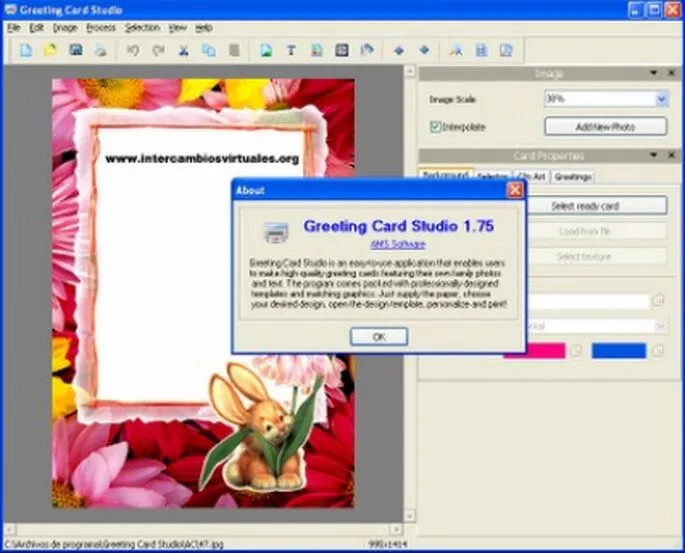Screen dimensions: 685x553
Task: Switch to the Background tab
Action: click(446, 176)
